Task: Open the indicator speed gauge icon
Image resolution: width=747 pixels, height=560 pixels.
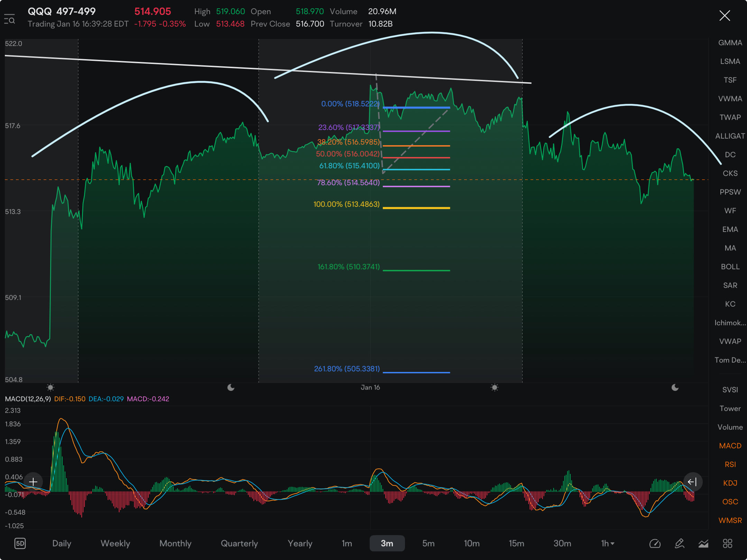Action: pos(655,543)
